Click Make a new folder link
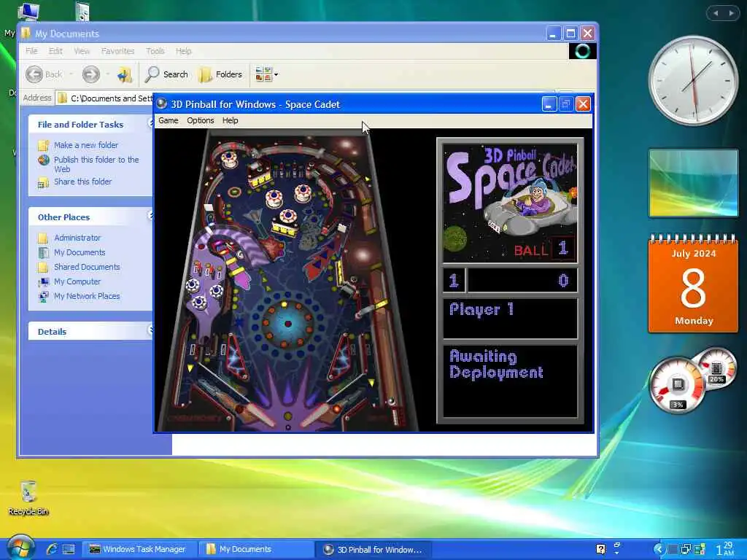Viewport: 747px width, 560px height. pos(86,145)
